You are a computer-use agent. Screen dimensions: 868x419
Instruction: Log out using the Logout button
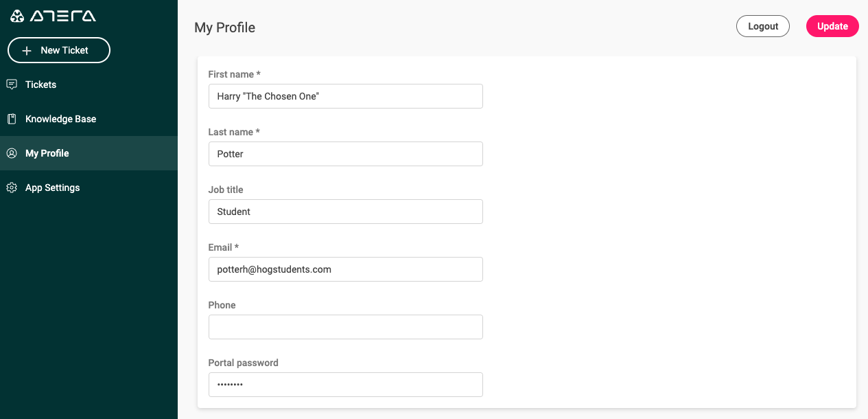point(763,26)
